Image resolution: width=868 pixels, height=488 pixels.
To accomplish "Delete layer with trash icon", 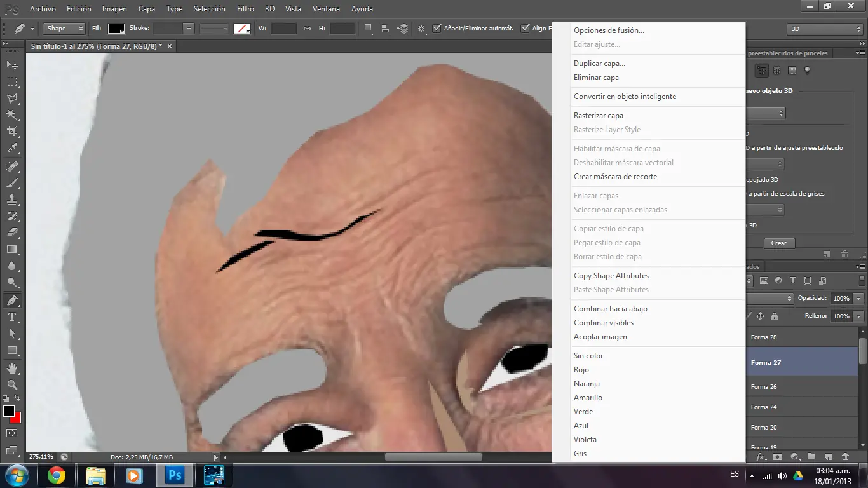I will (845, 457).
